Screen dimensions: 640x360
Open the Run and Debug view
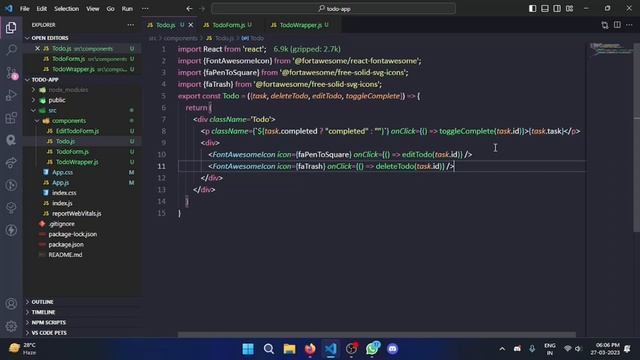pyautogui.click(x=11, y=95)
